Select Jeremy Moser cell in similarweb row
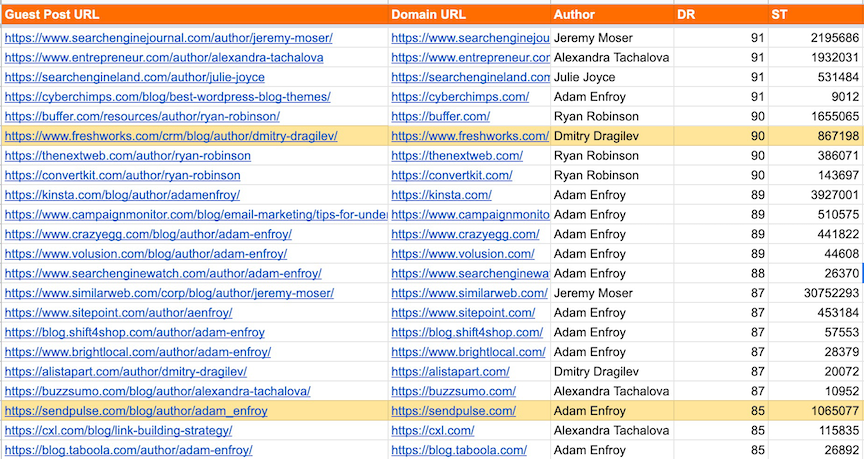 click(x=612, y=294)
